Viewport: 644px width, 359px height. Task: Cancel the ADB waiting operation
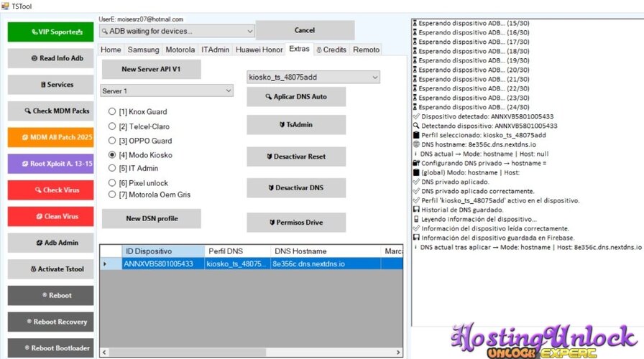[305, 30]
